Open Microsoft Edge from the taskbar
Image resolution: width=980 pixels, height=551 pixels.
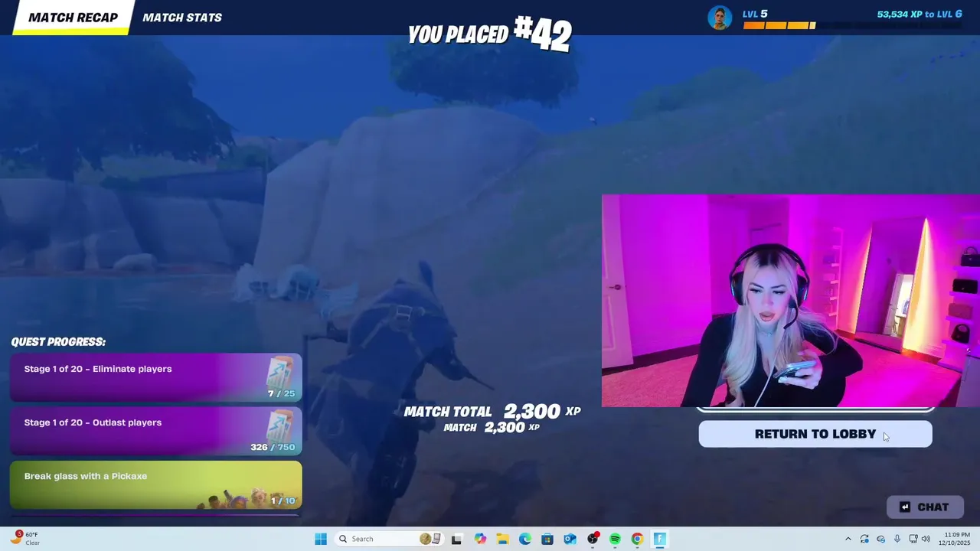tap(525, 539)
